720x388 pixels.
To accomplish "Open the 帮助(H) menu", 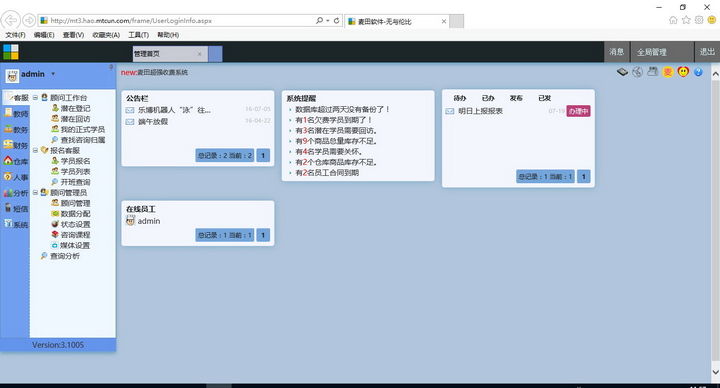I will [168, 35].
